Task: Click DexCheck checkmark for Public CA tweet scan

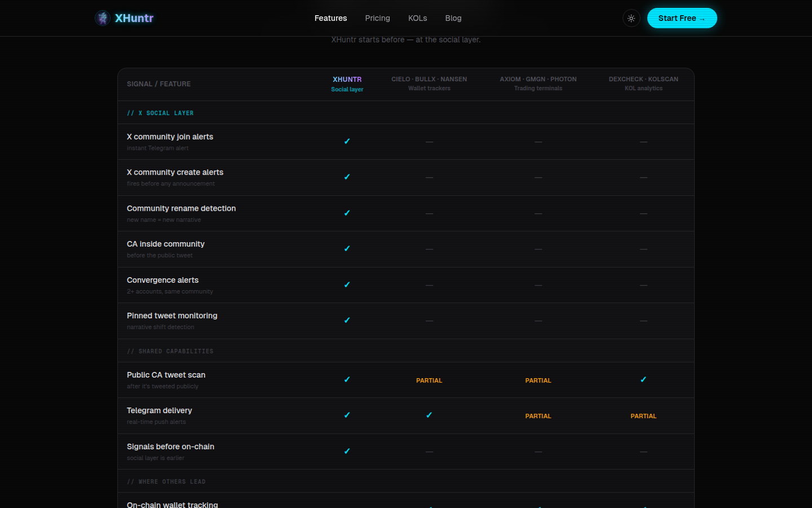Action: coord(643,379)
